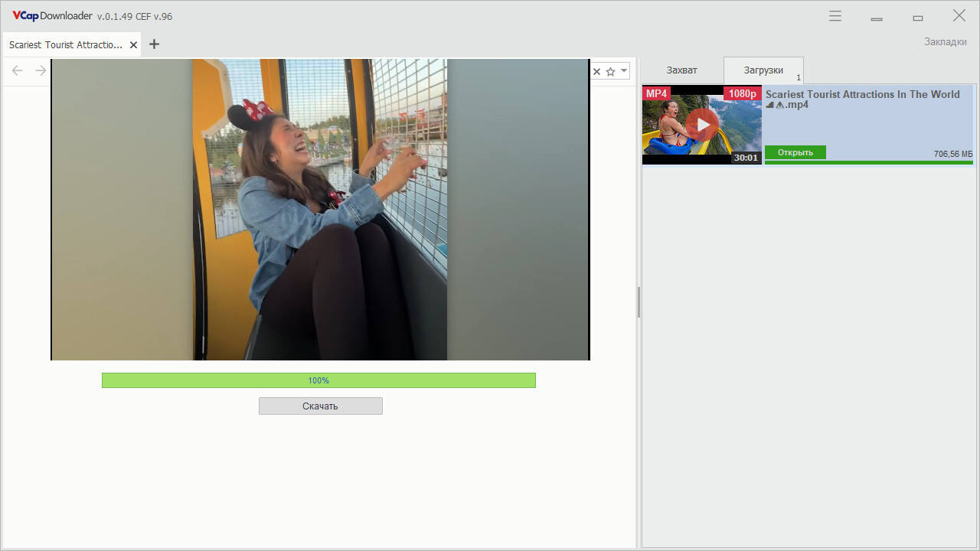
Task: Click the VCap Downloader logo
Action: (52, 15)
